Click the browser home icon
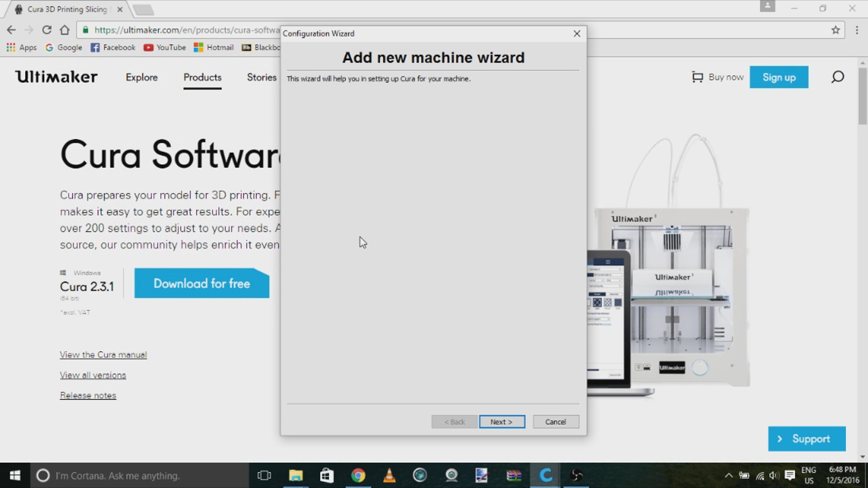 click(65, 30)
